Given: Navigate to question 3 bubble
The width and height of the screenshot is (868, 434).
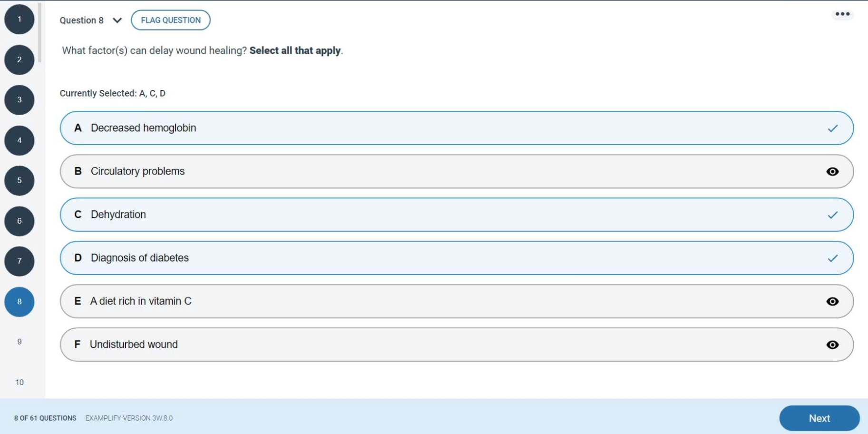Looking at the screenshot, I should click(x=20, y=100).
